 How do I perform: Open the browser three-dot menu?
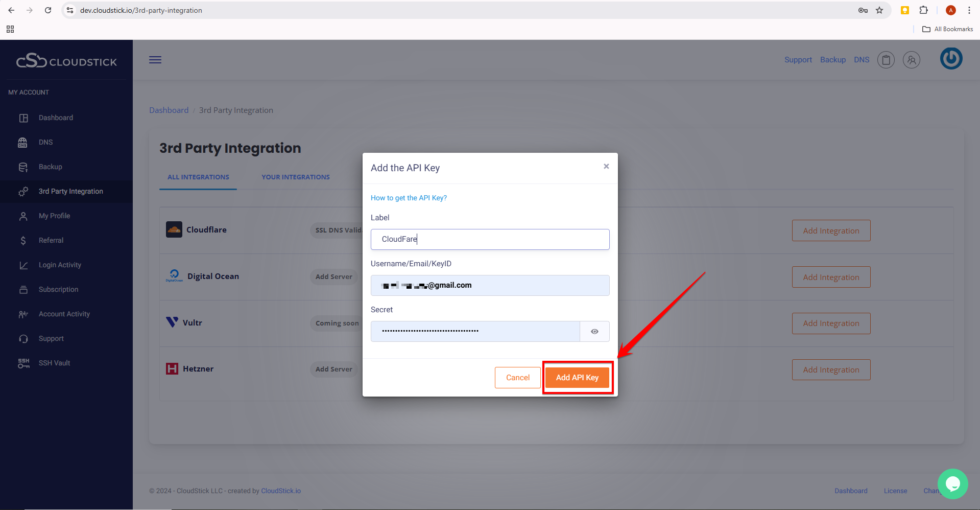(969, 10)
